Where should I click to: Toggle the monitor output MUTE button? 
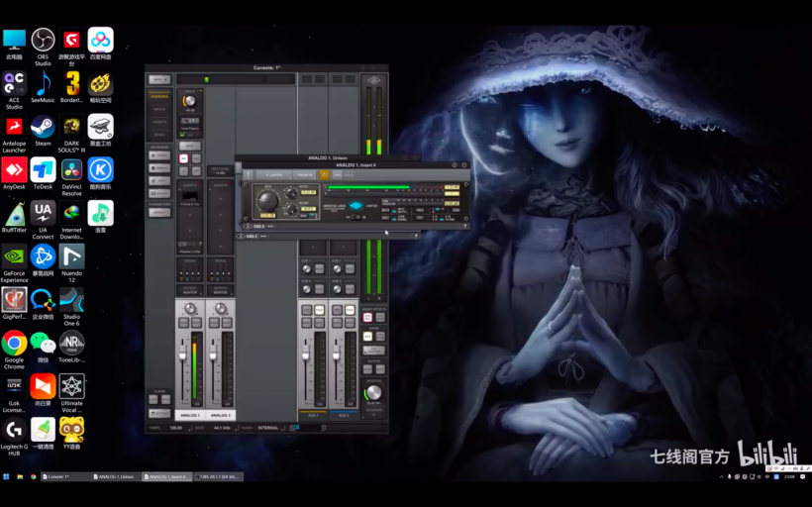point(380,369)
